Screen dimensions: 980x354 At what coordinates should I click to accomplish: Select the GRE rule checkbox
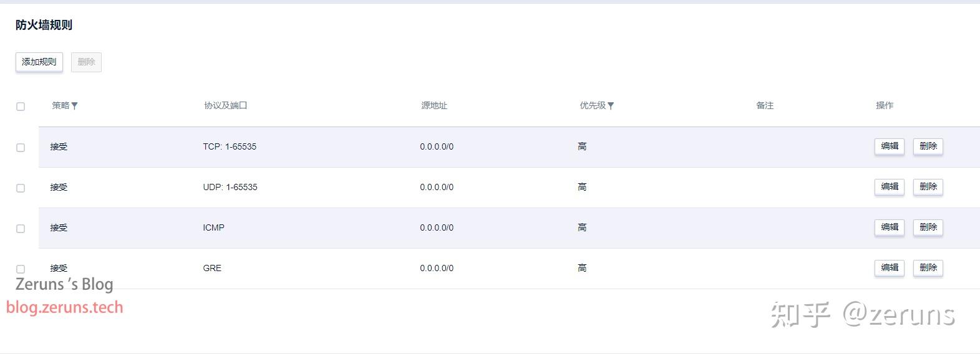(21, 269)
